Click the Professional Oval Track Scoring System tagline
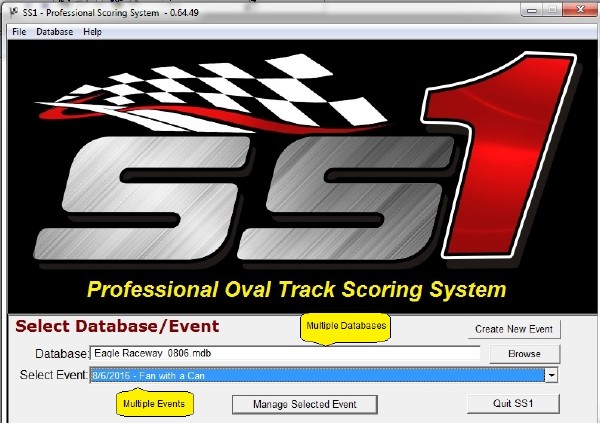 coord(296,290)
